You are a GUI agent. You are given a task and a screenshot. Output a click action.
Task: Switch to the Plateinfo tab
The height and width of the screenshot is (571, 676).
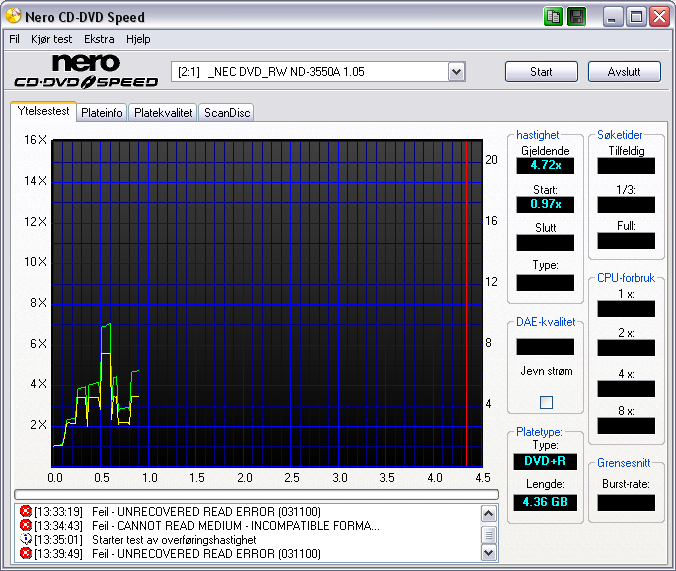102,113
